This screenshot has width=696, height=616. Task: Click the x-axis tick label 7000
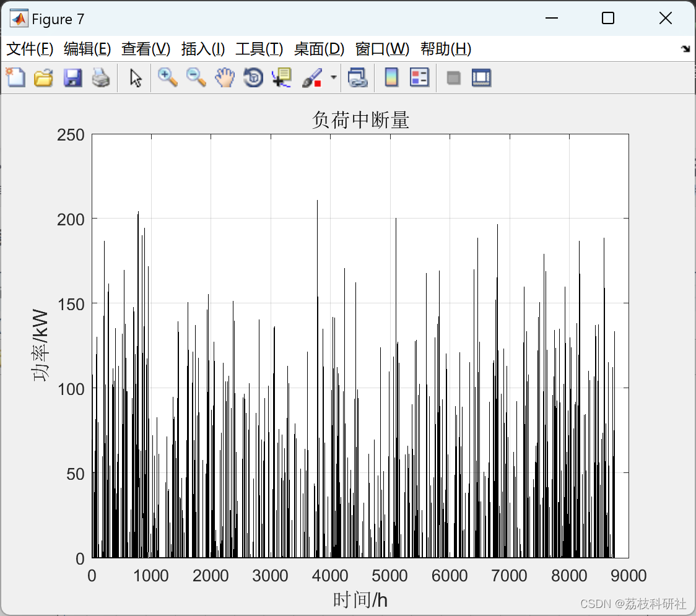(508, 576)
